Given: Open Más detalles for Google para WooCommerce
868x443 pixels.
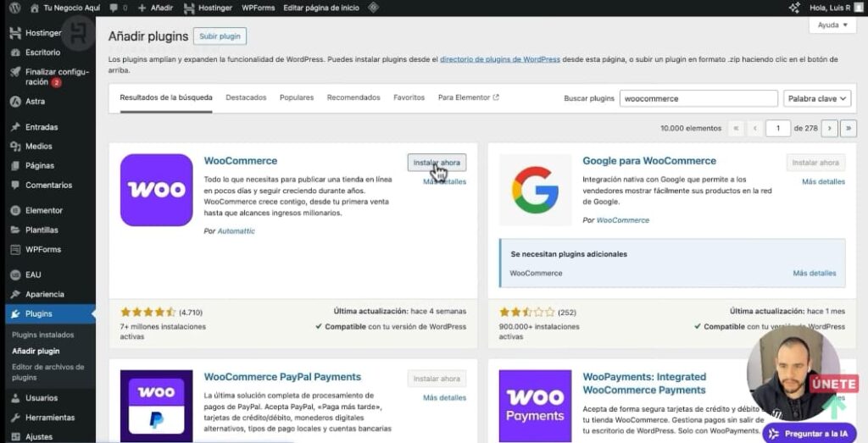Looking at the screenshot, I should pyautogui.click(x=823, y=181).
